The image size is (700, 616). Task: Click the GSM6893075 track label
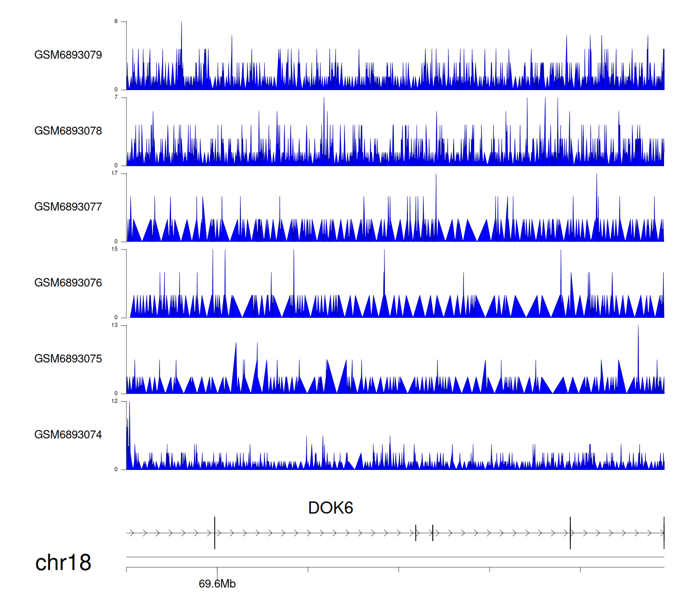pos(68,359)
